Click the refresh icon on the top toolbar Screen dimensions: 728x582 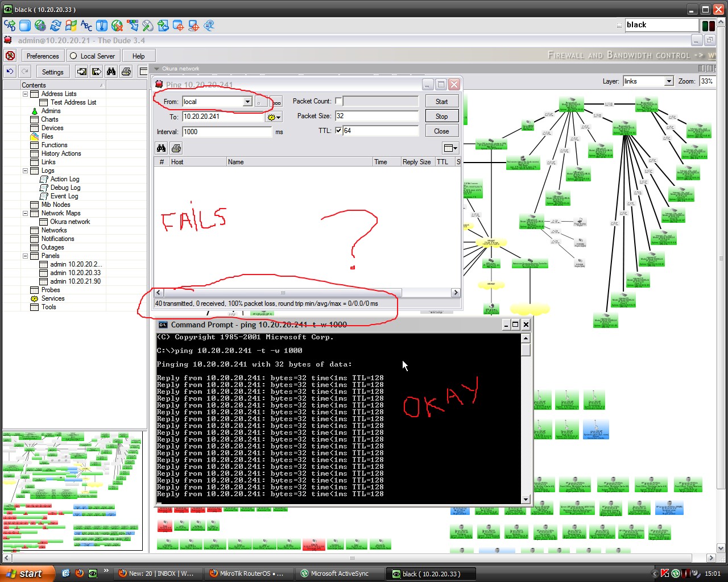click(55, 25)
